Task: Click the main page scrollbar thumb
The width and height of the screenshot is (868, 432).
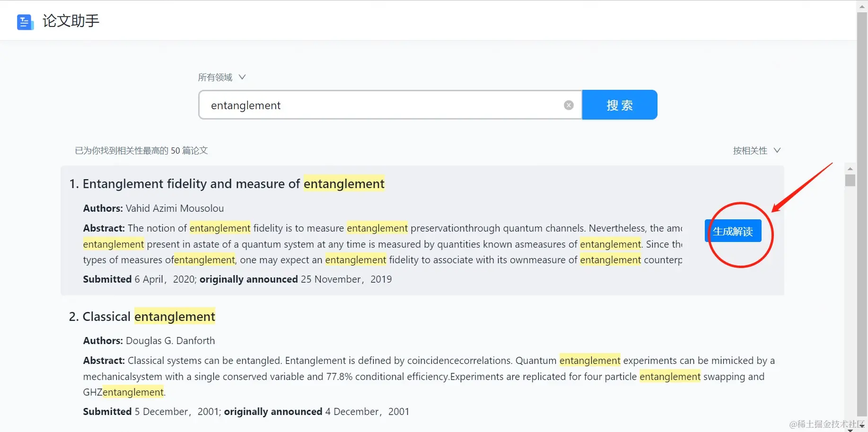Action: pos(862,213)
